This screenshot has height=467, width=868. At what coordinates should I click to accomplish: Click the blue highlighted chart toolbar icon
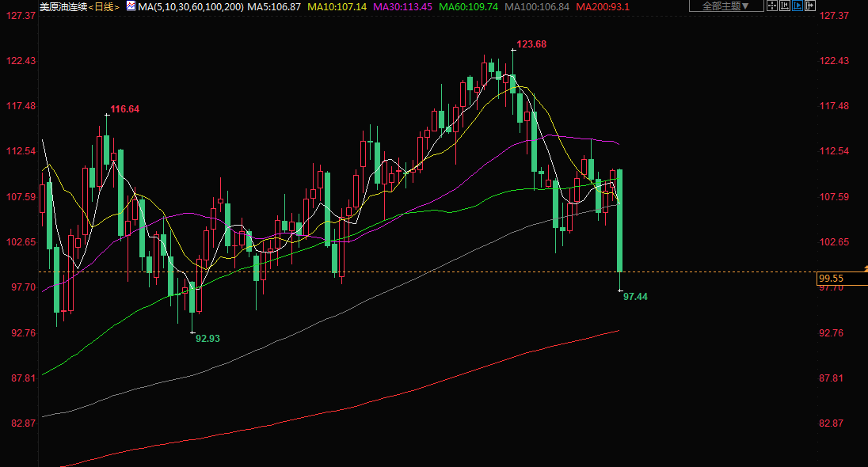pos(798,6)
